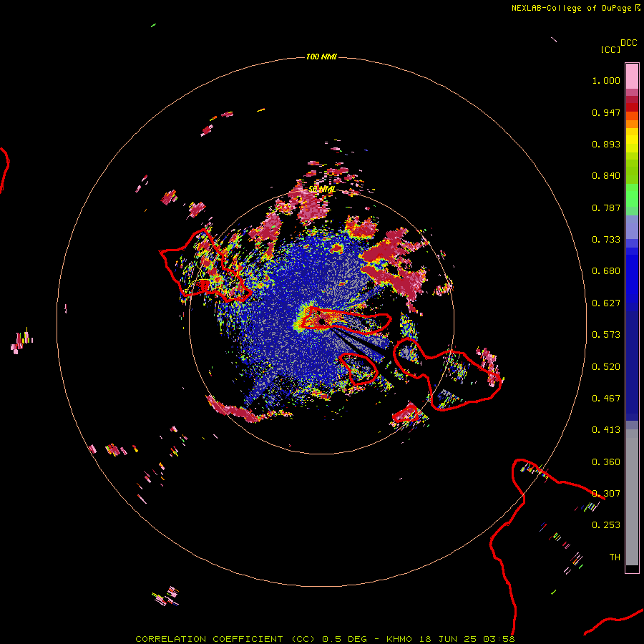Select the 0.360 scale value

pyautogui.click(x=606, y=462)
